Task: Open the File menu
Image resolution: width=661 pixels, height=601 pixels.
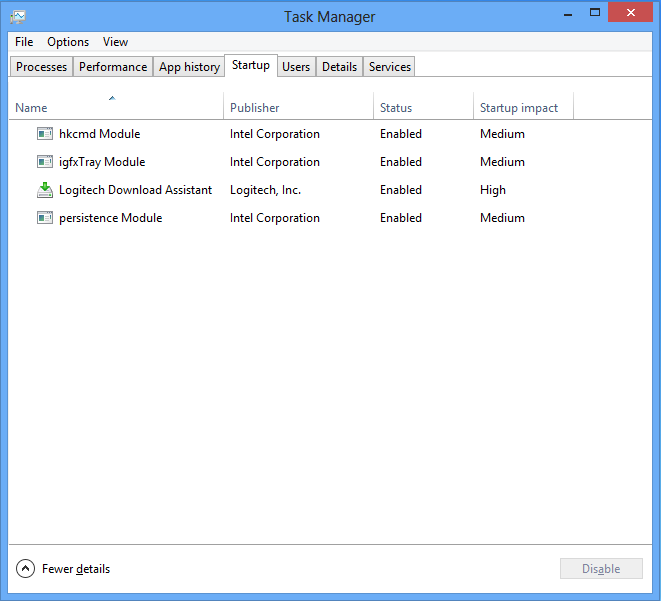Action: 24,42
